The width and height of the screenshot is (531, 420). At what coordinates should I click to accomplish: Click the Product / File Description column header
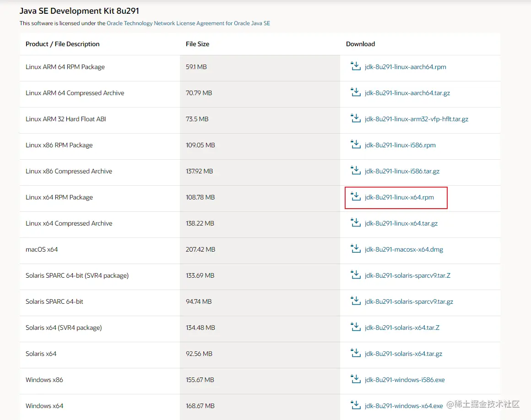coord(63,44)
